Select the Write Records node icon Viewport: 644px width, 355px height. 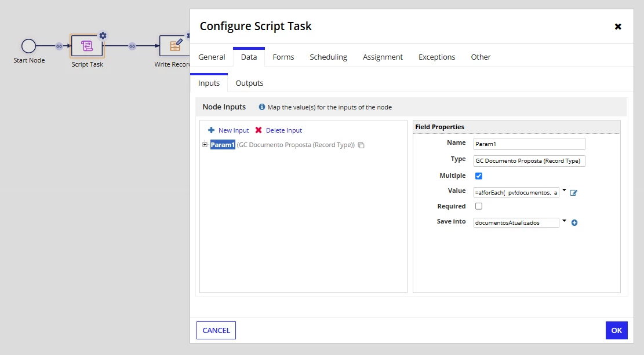(175, 46)
